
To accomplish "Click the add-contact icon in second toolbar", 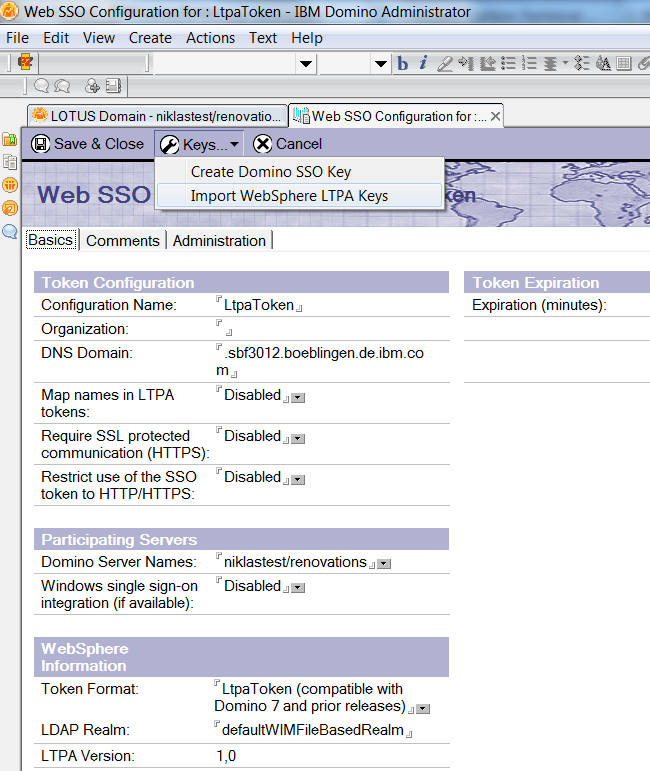I will 92,86.
